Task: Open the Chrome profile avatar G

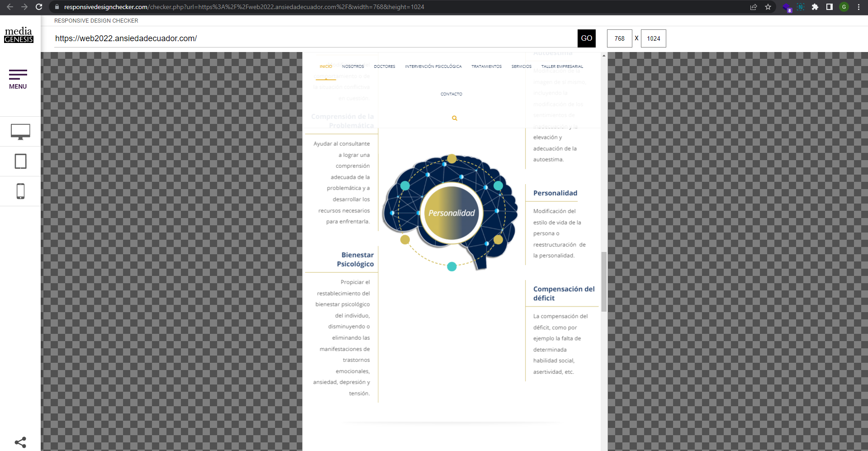Action: [x=844, y=7]
